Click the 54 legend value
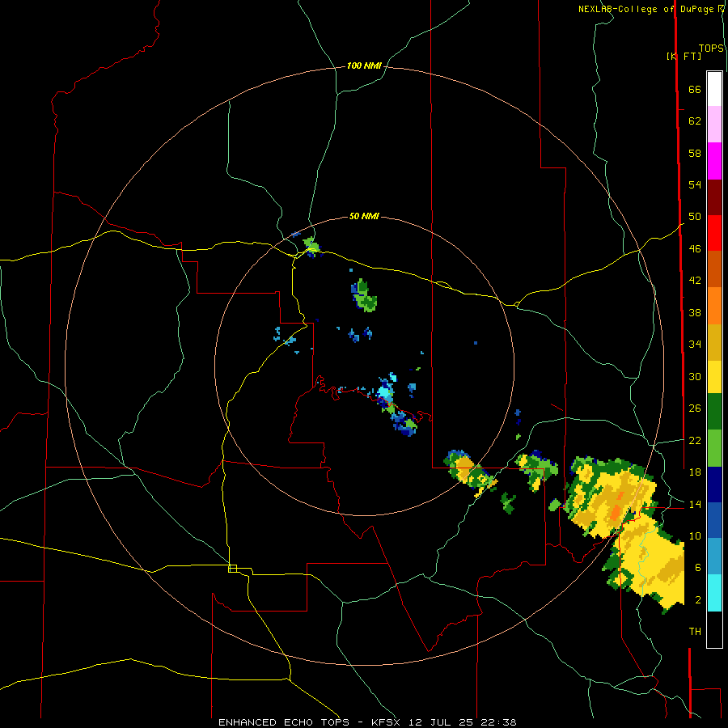Image resolution: width=728 pixels, height=728 pixels. tap(695, 184)
